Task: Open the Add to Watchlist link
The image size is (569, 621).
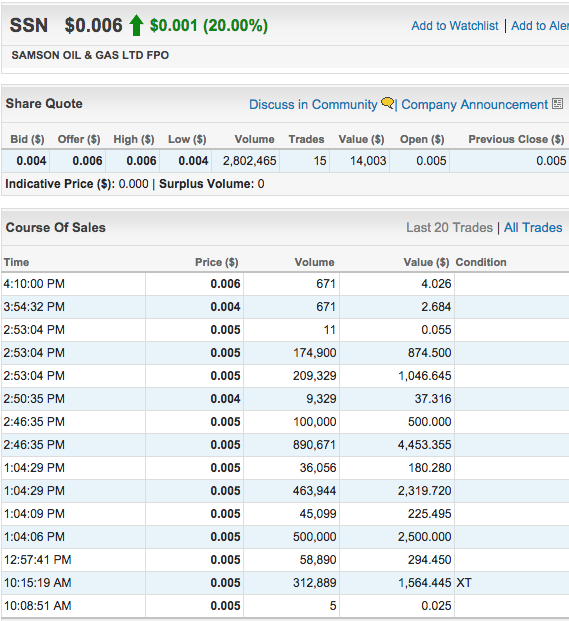Action: click(455, 26)
